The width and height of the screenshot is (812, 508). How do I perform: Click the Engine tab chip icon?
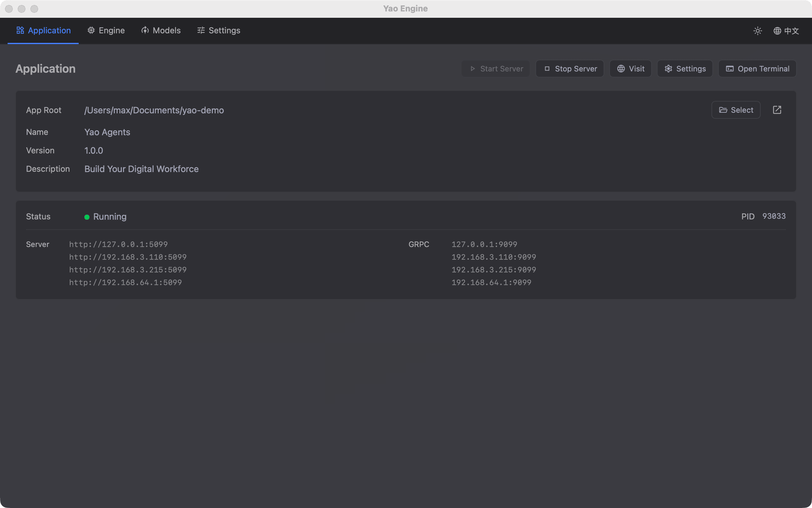(91, 30)
